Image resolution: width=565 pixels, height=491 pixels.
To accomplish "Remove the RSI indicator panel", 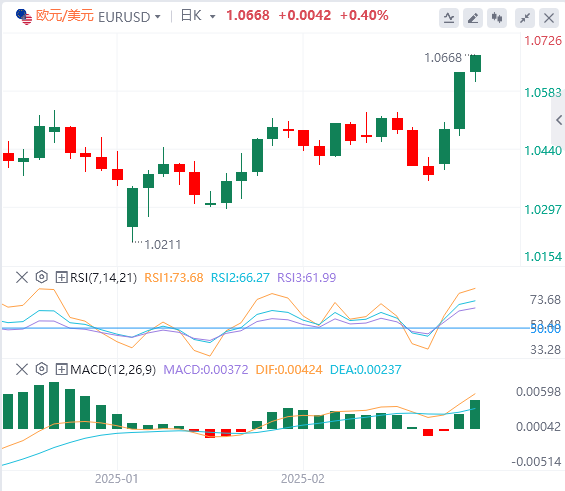I will [22, 277].
